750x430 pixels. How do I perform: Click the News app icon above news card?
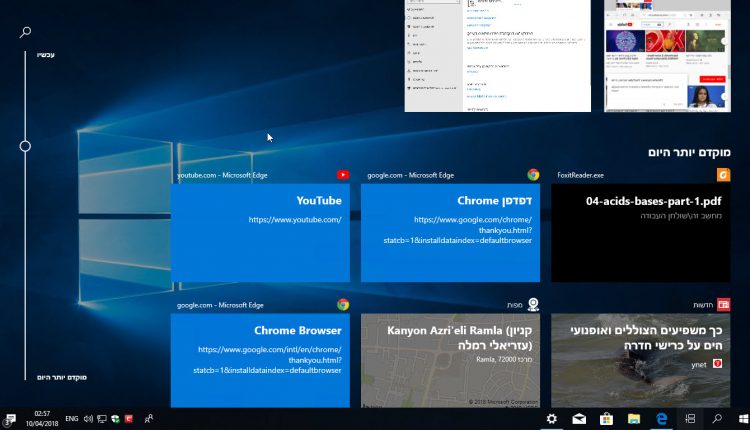pos(723,305)
